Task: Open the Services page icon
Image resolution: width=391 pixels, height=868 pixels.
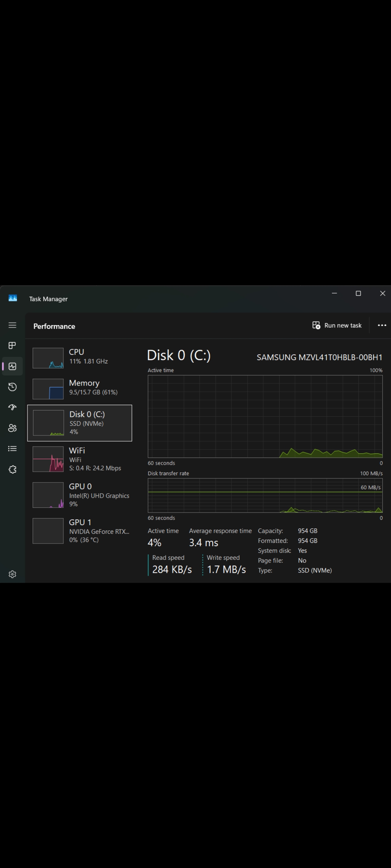Action: [x=12, y=469]
